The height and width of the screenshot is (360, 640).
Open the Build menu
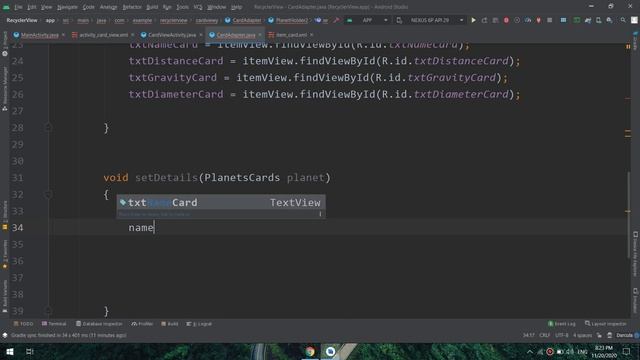coord(152,7)
